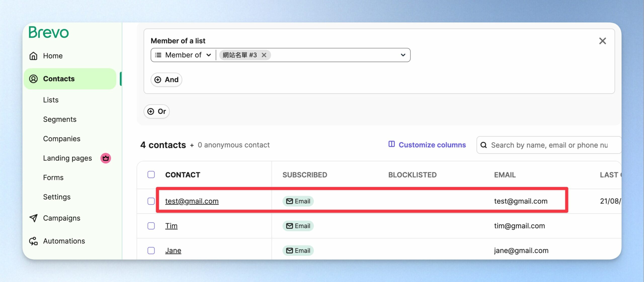Close the Member of a list filter
644x282 pixels.
pyautogui.click(x=602, y=41)
